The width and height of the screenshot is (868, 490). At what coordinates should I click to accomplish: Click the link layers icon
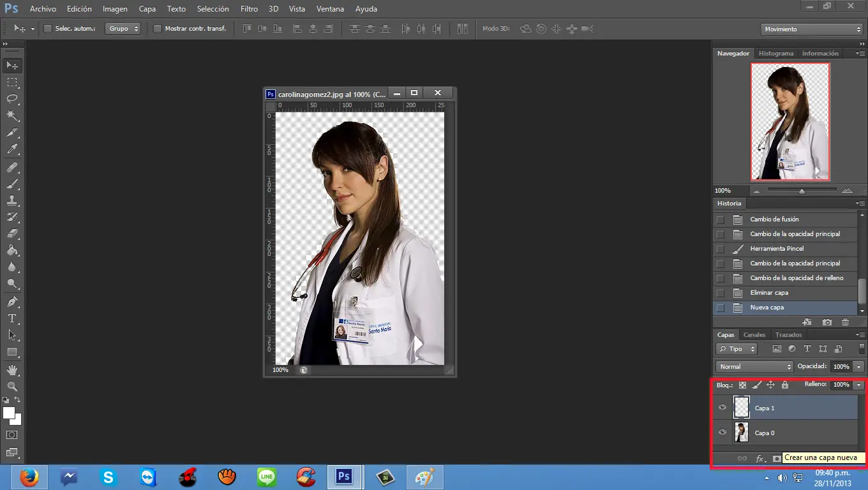pos(742,459)
